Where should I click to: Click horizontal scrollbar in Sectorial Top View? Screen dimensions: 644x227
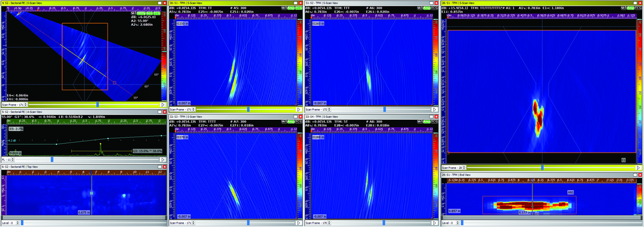click(x=84, y=217)
